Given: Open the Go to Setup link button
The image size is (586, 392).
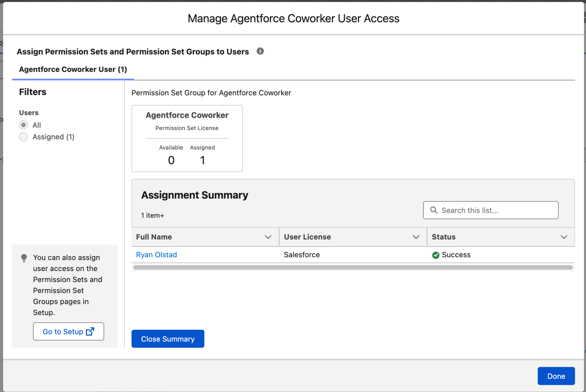Looking at the screenshot, I should tap(68, 331).
